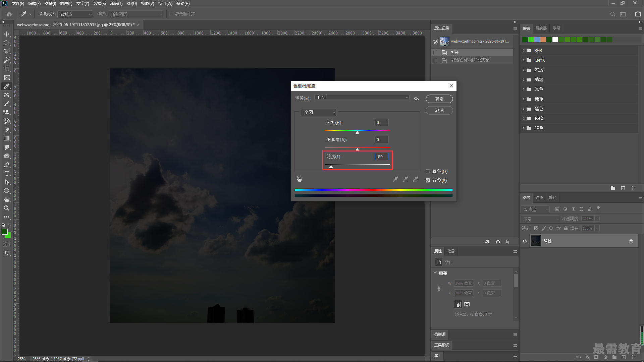644x362 pixels.
Task: Click the portrait canvas orientation button
Action: (458, 304)
